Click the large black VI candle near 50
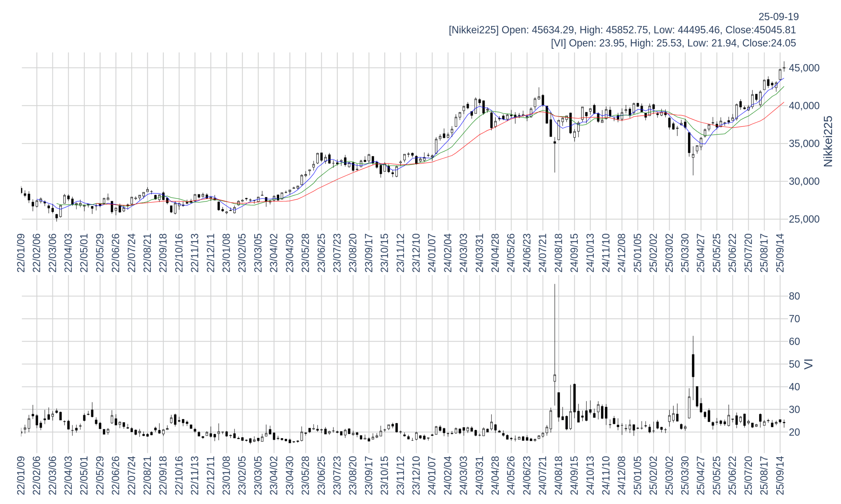This screenshot has height=504, width=841. 693,366
